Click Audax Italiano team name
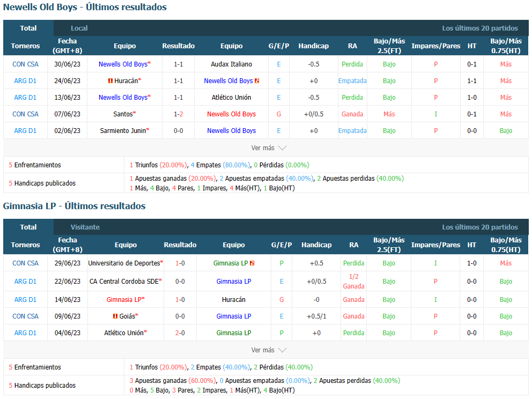 tap(231, 64)
